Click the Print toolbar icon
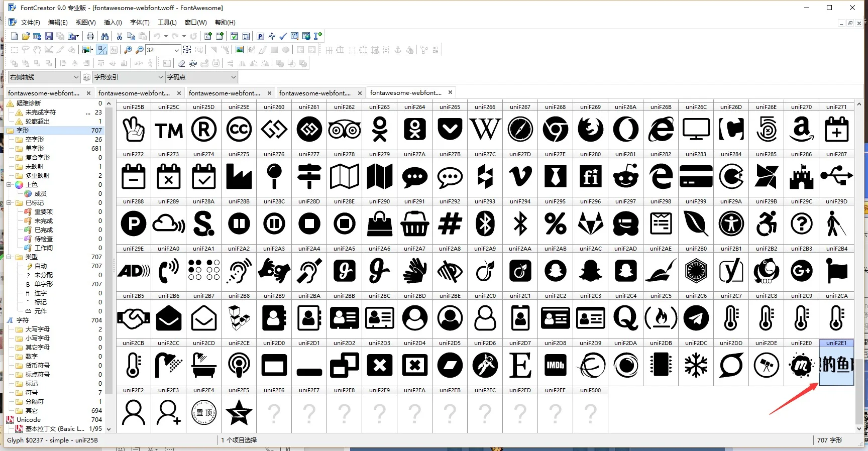The image size is (868, 451). 90,36
